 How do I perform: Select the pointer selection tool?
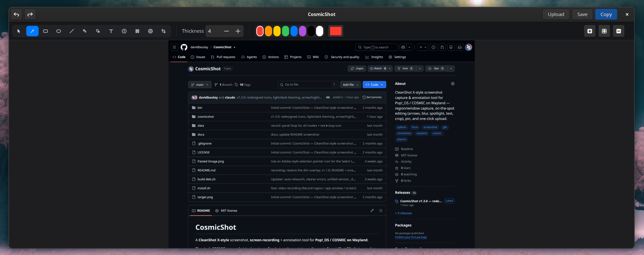[19, 31]
